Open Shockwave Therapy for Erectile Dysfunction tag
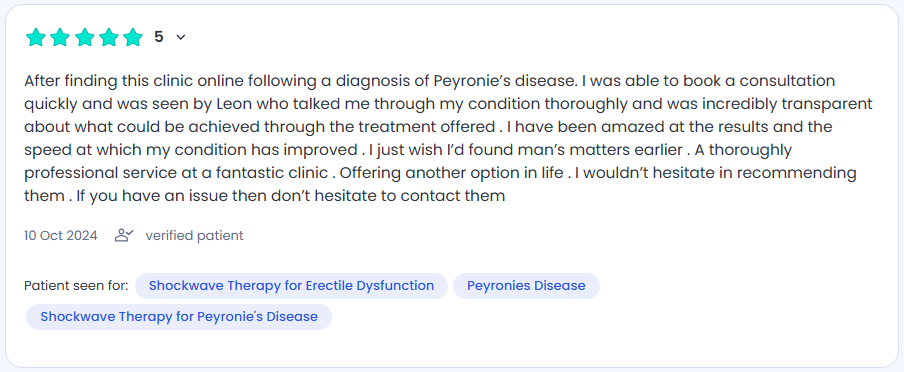The image size is (904, 372). [x=291, y=285]
